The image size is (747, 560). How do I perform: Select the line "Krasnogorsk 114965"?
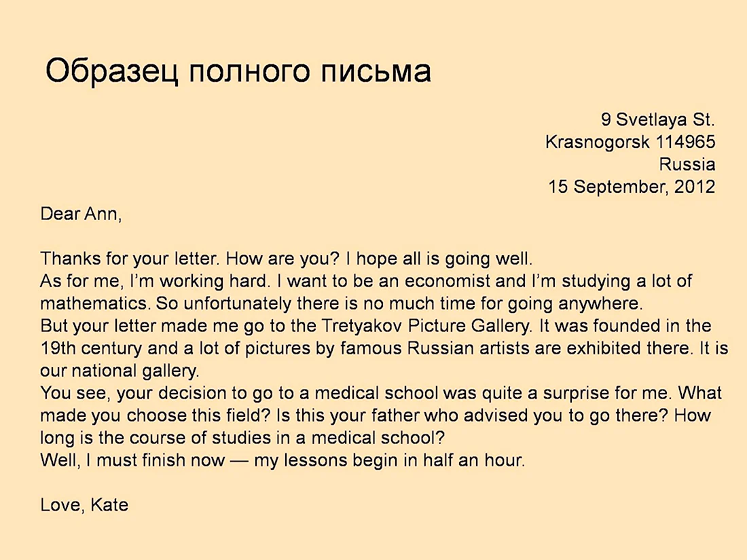pyautogui.click(x=630, y=142)
